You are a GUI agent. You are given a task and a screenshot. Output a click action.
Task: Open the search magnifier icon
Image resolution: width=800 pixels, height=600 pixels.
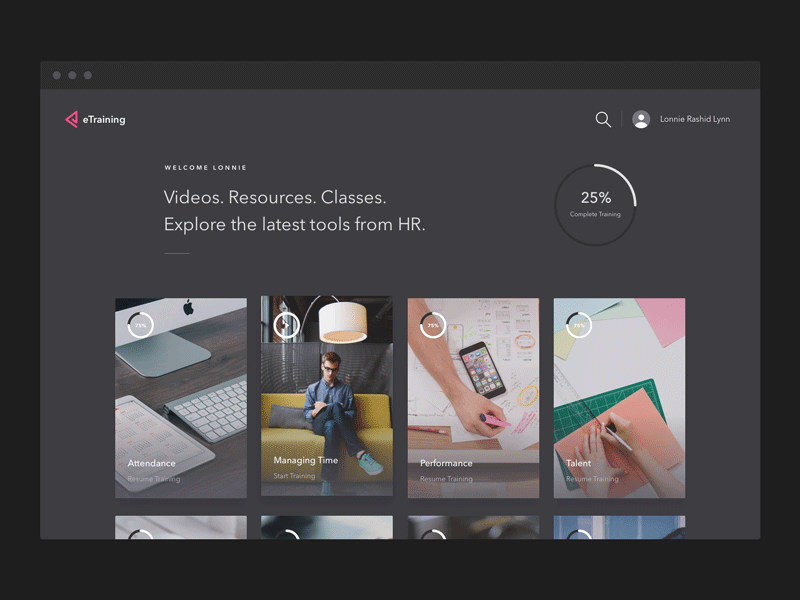[603, 119]
